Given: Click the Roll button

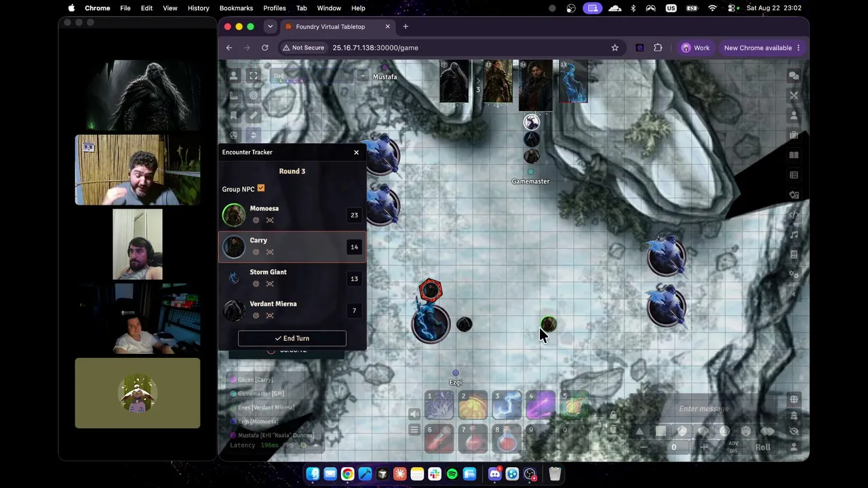Looking at the screenshot, I should [x=763, y=447].
